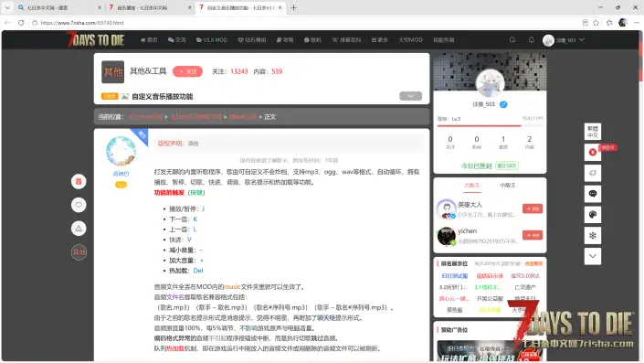This screenshot has height=363, width=644.
Task: Open a new browser tab with plus
Action: (x=293, y=7)
